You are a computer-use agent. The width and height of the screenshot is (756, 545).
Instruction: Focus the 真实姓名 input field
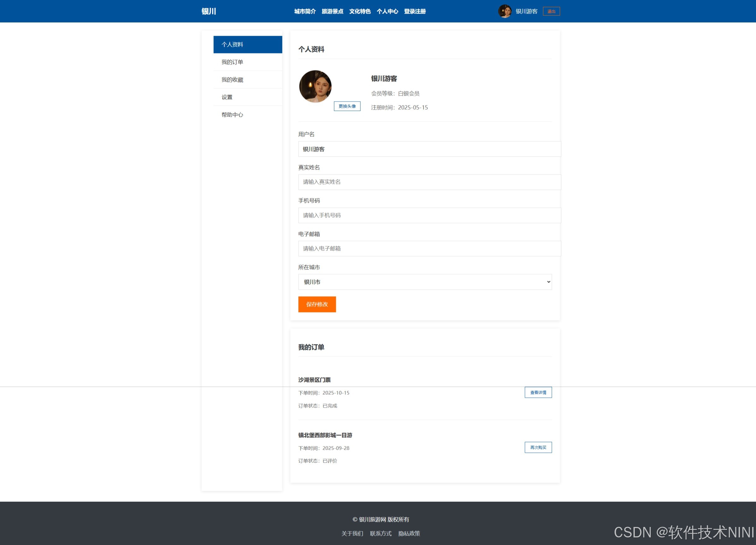(429, 182)
